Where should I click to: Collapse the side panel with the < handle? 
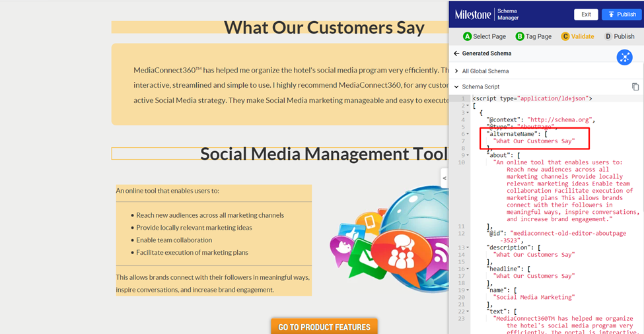pyautogui.click(x=445, y=178)
